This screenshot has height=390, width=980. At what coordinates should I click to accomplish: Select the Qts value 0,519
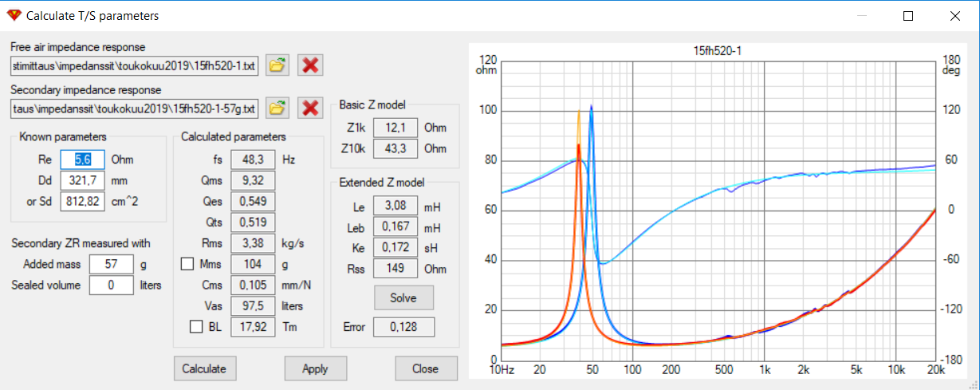coord(253,222)
